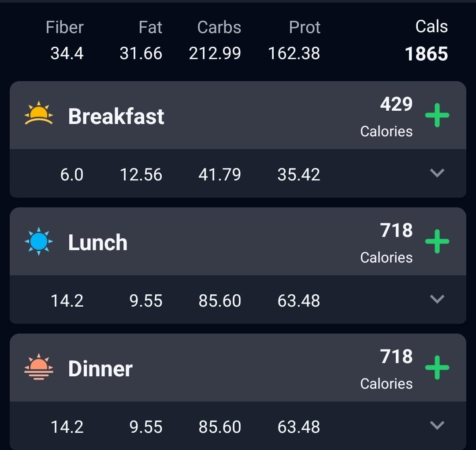
Task: Add food to Lunch with green plus
Action: click(x=437, y=241)
